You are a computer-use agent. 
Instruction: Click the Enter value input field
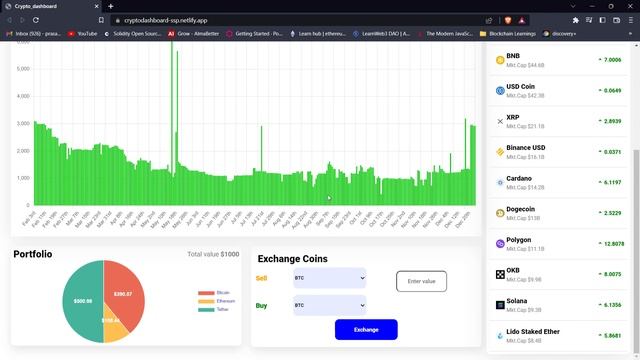(x=421, y=281)
